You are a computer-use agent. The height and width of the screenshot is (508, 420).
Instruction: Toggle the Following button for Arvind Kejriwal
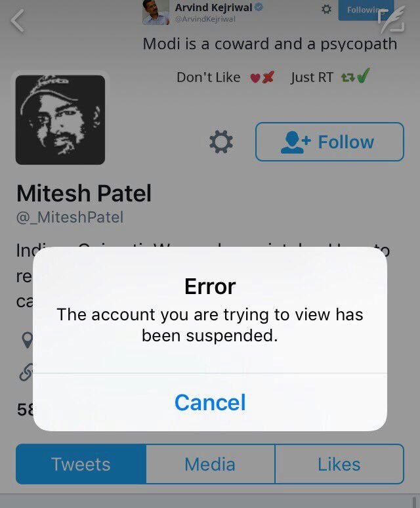(366, 10)
